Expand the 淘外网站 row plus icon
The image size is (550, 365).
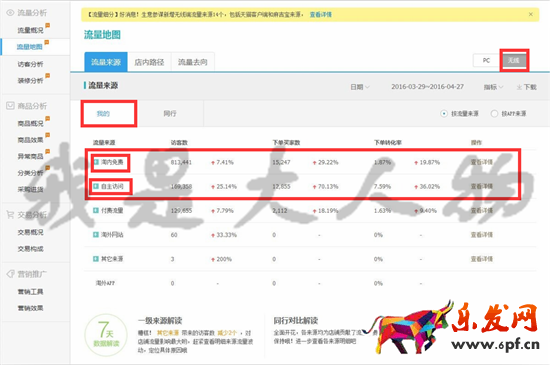pos(96,235)
